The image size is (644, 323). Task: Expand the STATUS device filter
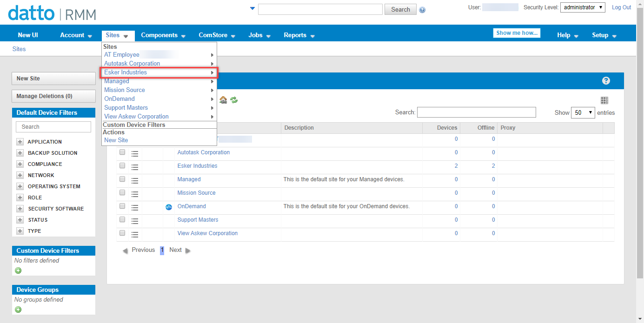(20, 220)
